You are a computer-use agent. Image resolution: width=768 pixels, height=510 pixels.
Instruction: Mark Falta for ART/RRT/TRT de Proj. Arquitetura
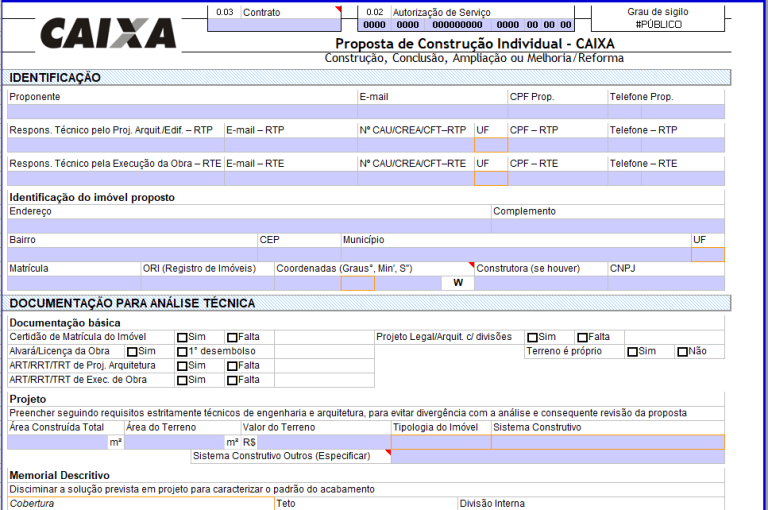click(x=232, y=366)
